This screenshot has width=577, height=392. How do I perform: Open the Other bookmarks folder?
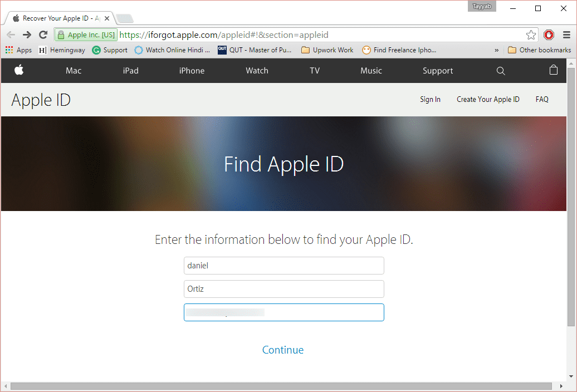[x=539, y=50]
